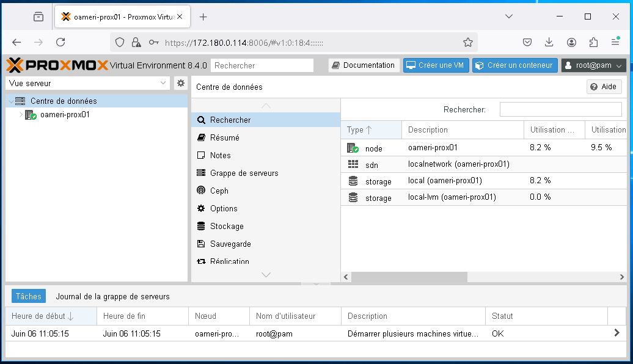Open the Notes menu entry

coord(266,155)
